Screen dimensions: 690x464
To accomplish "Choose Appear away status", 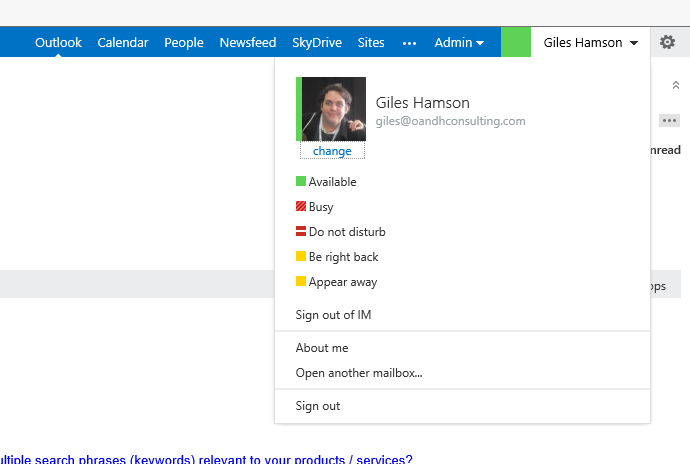I will tap(342, 282).
